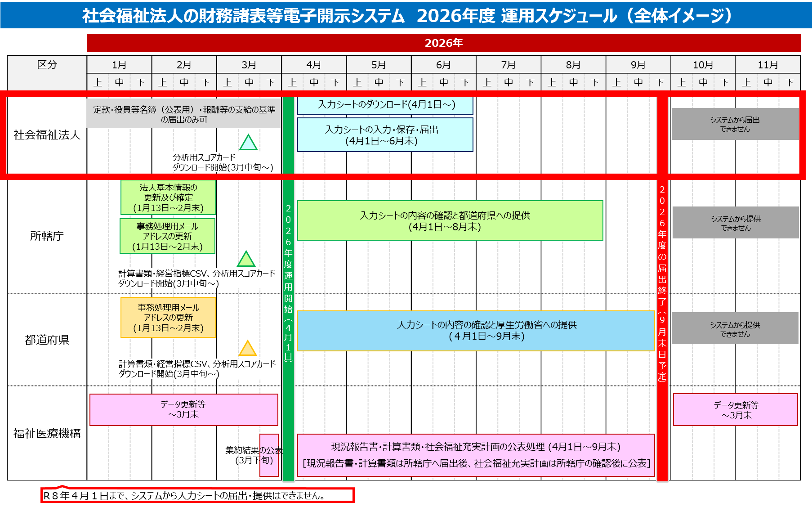
Task: Select the 都道府県への提供 green bar
Action: [x=450, y=220]
